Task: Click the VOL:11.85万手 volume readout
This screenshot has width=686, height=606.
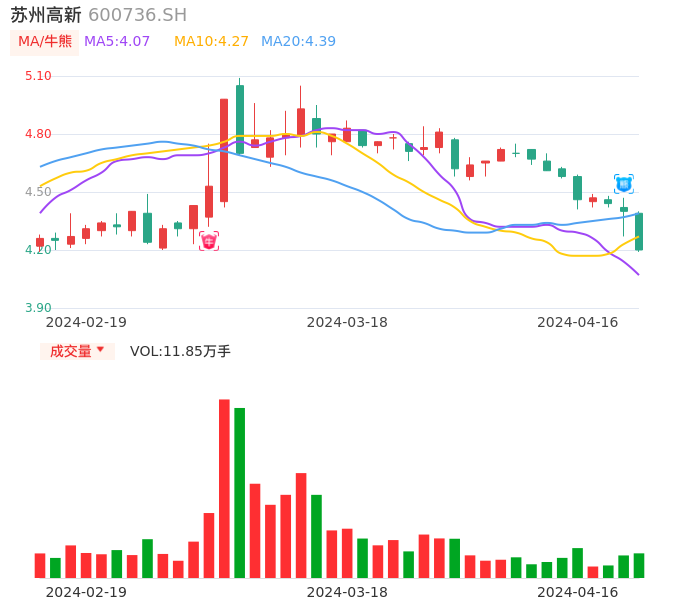Action: [x=180, y=351]
